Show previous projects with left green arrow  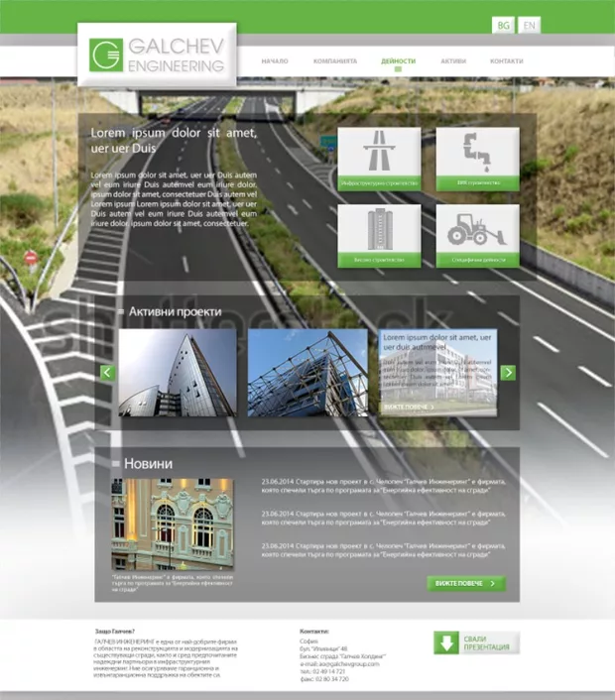[x=108, y=373]
